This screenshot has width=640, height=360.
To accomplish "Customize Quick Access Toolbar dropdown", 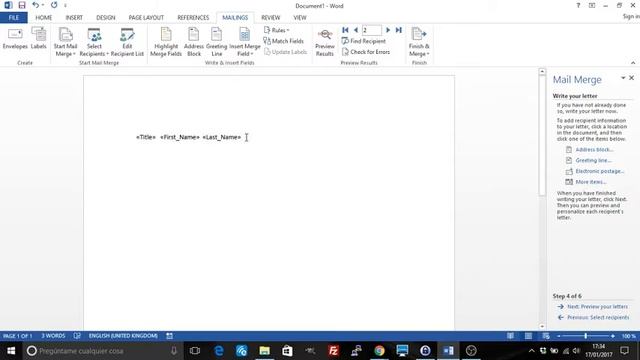I will point(65,6).
